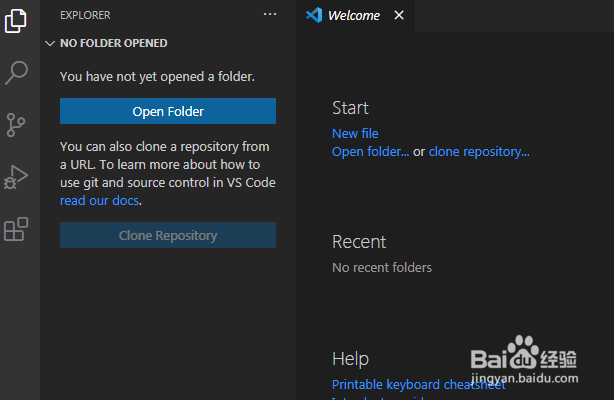Open the Search view in activity bar

(x=16, y=72)
